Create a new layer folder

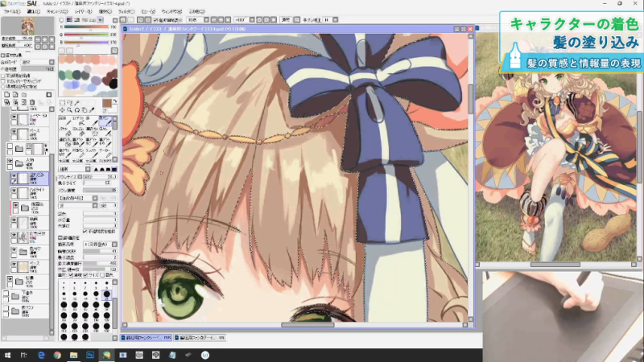(x=24, y=95)
